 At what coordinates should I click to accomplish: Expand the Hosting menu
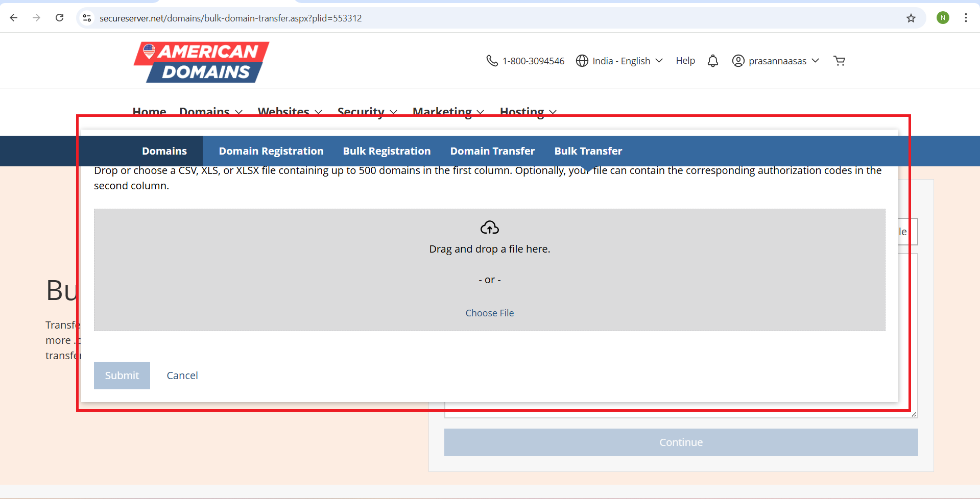click(528, 111)
